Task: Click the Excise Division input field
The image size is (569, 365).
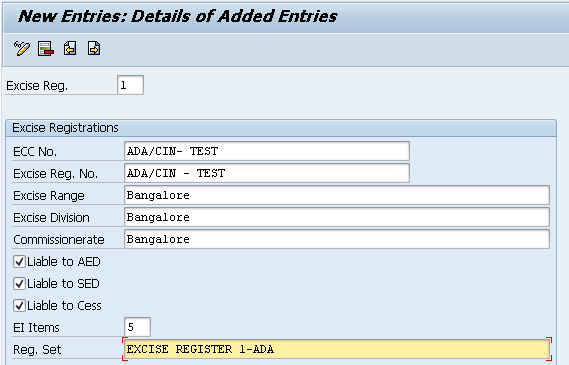Action: click(x=337, y=217)
